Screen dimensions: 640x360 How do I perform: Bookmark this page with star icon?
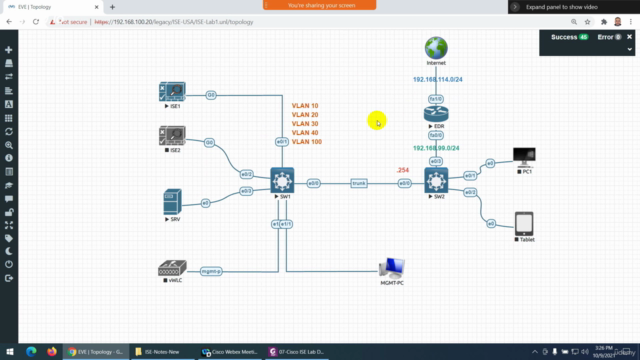[587, 22]
